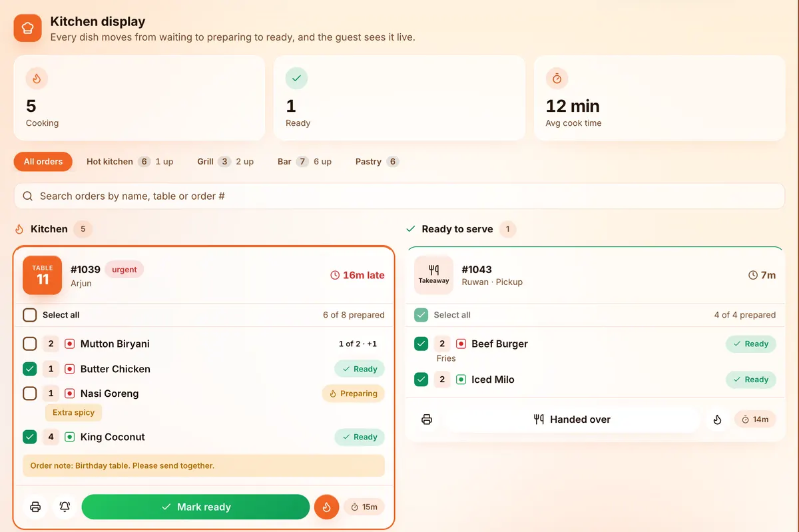This screenshot has height=532, width=799.
Task: Click the Table 11 badge on order #1039
Action: click(43, 275)
